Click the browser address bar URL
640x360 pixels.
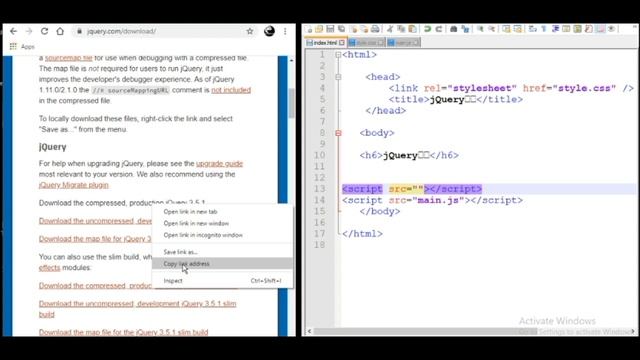tap(121, 31)
